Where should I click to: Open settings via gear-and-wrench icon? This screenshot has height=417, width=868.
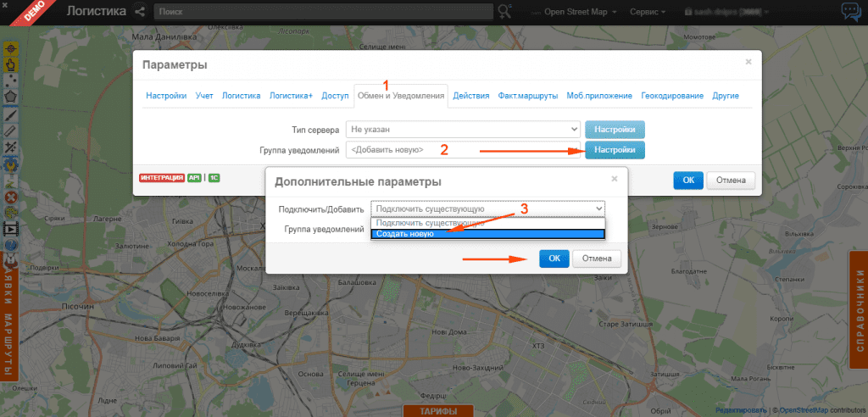(x=10, y=164)
